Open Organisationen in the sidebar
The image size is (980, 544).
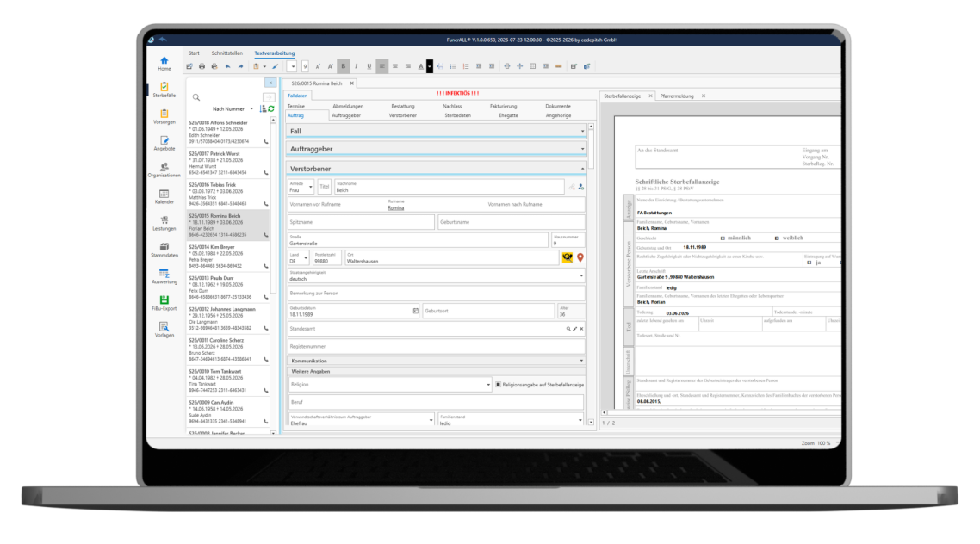point(164,170)
